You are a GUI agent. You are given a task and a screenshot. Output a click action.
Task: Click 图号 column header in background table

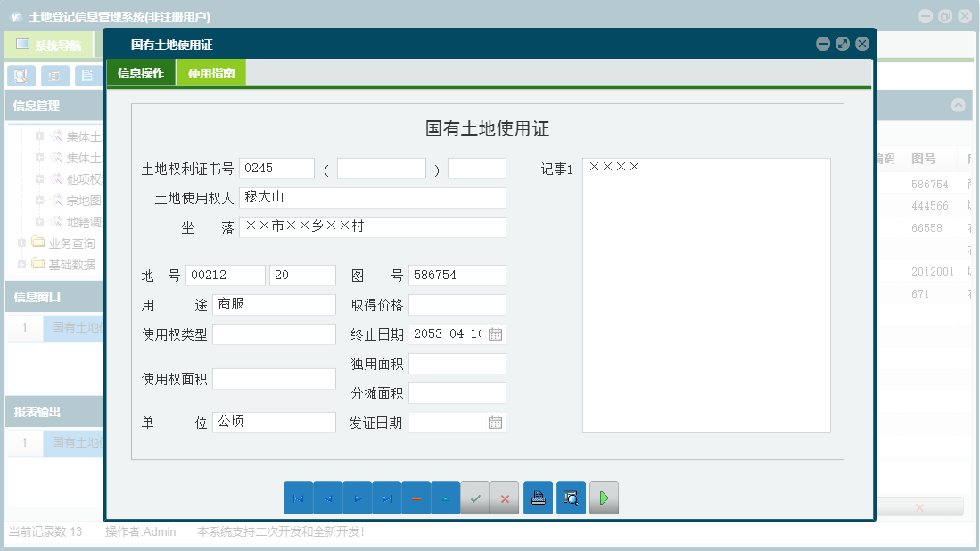924,159
